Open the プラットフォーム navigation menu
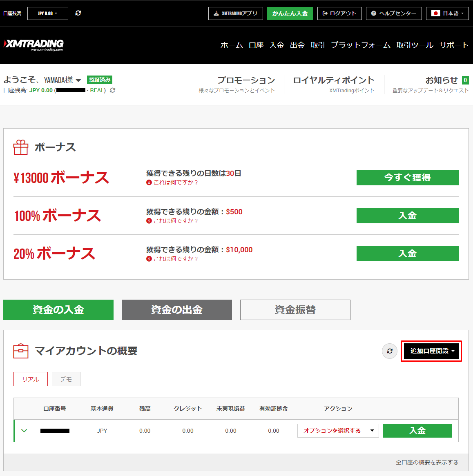This screenshot has height=476, width=473. pos(361,45)
